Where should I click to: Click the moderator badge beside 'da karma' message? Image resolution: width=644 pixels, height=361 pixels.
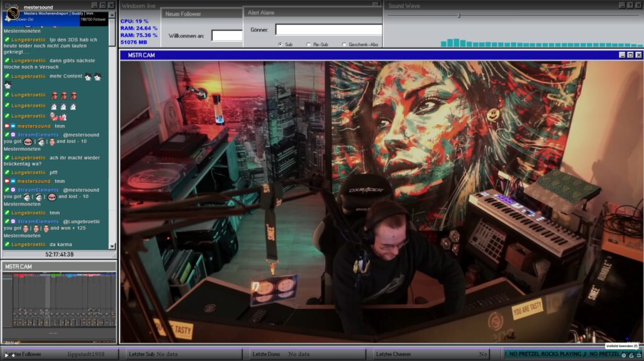[6, 245]
